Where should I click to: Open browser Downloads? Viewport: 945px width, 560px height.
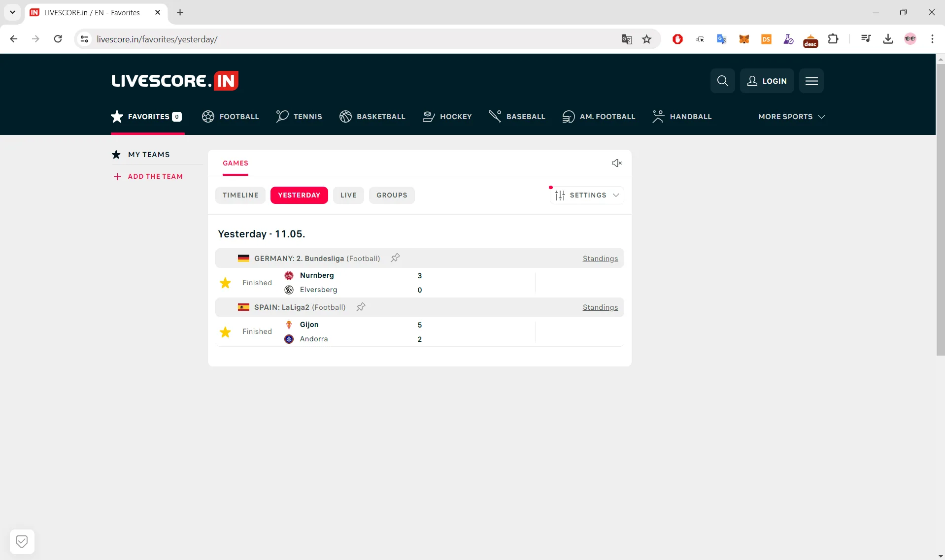pyautogui.click(x=888, y=39)
